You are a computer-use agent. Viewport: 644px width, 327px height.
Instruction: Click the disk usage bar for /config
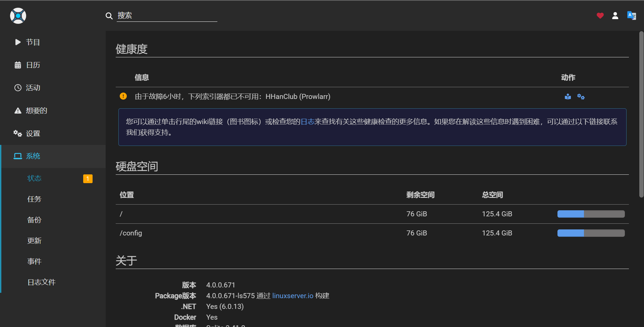591,233
